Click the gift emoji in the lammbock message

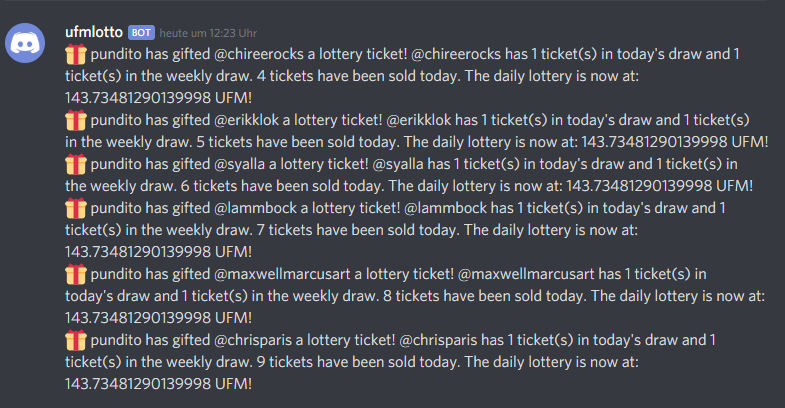[76, 208]
